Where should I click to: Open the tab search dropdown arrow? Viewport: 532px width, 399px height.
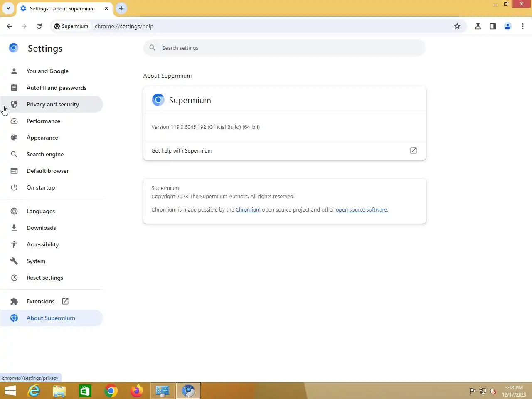[x=8, y=8]
